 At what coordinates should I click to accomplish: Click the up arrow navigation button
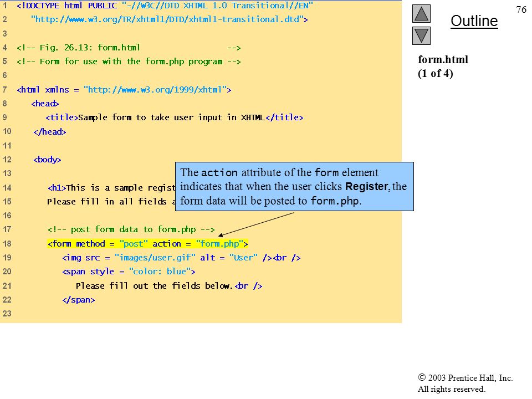coord(421,13)
